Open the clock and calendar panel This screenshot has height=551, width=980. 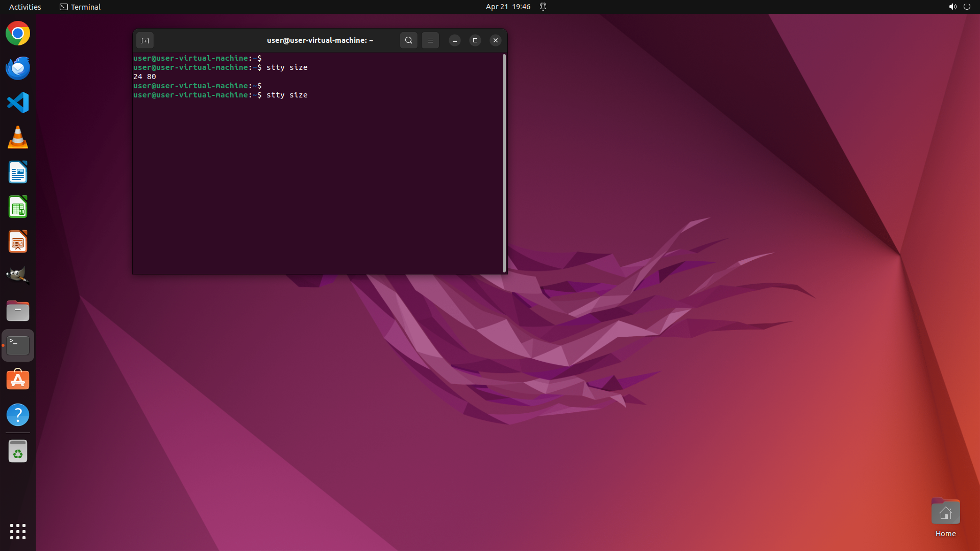click(507, 7)
